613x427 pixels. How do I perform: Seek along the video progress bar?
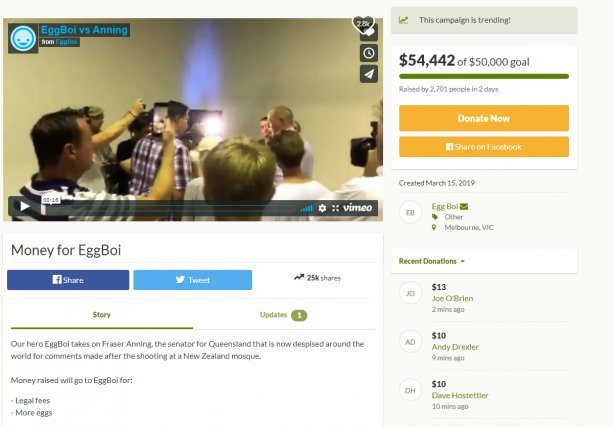170,209
